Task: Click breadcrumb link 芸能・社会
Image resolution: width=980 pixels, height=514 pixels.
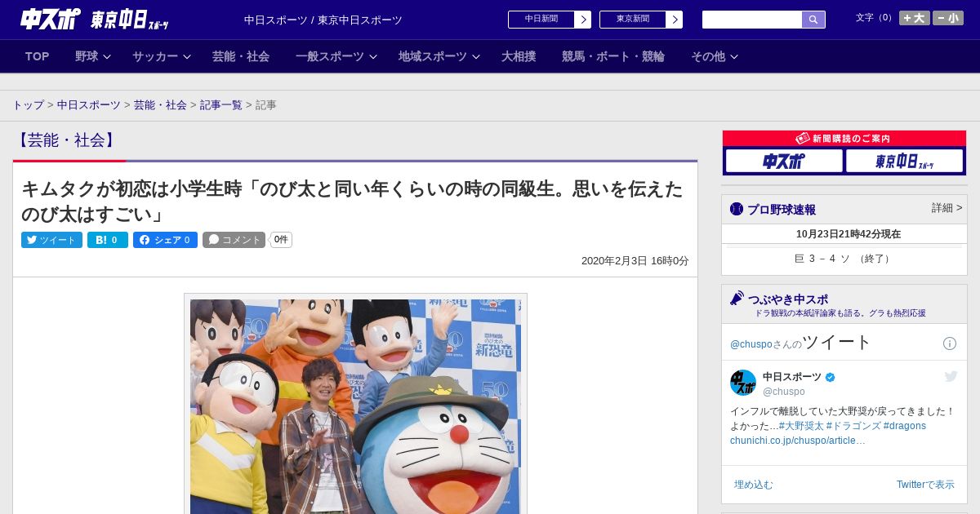Action: coord(160,105)
